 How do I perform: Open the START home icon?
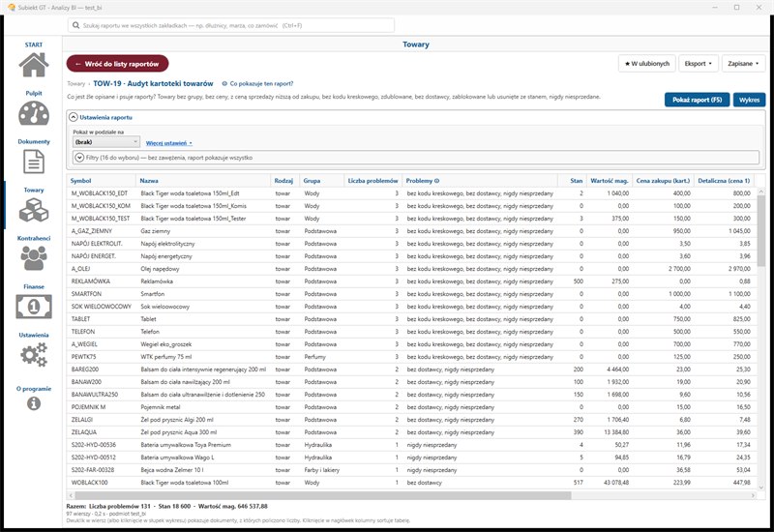click(34, 65)
